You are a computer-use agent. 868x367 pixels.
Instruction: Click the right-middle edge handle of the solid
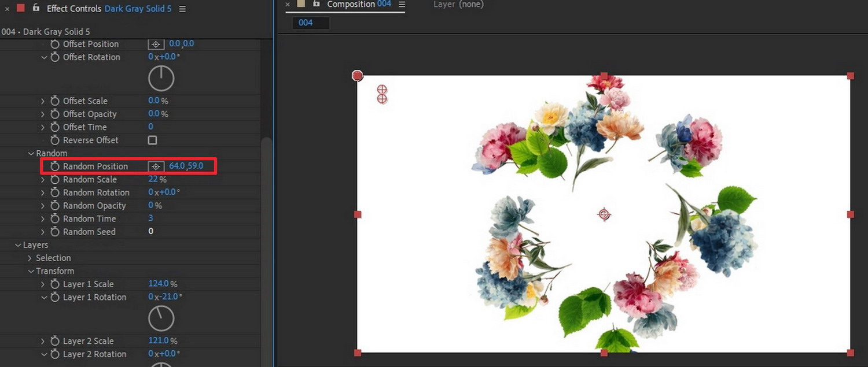851,214
